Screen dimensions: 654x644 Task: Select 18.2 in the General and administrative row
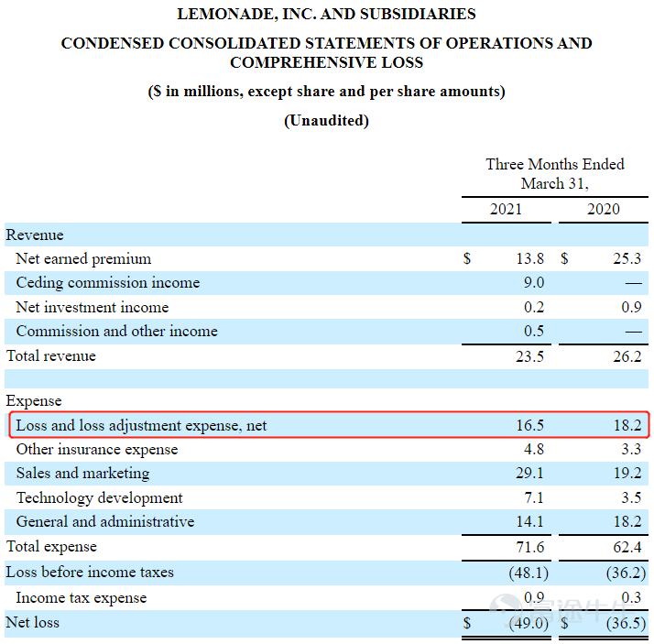[x=627, y=522]
